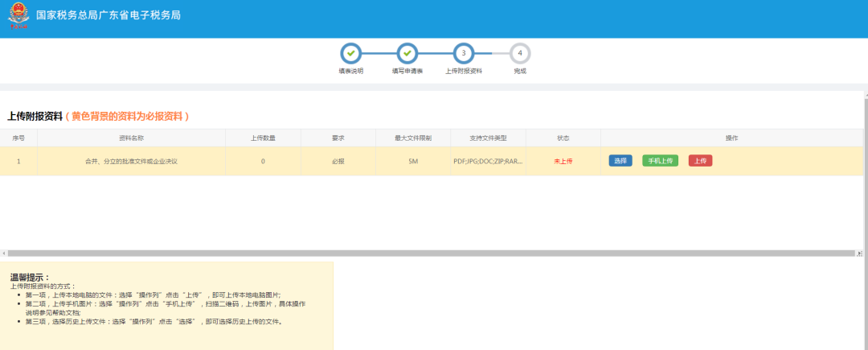The height and width of the screenshot is (350, 868).
Task: Click the step 3 circle
Action: pyautogui.click(x=464, y=54)
